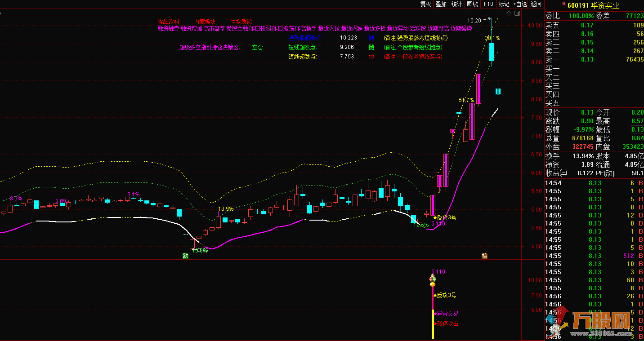
Task: Click the ★反攻3号 signal on the main chart
Action: [444, 217]
